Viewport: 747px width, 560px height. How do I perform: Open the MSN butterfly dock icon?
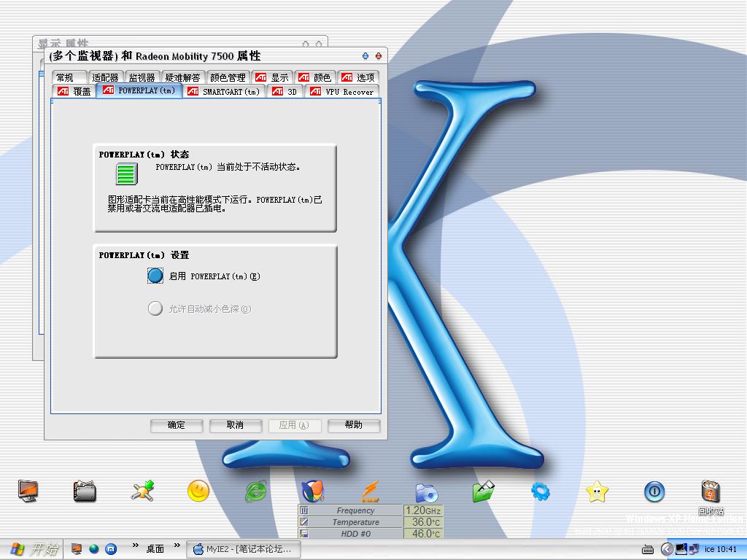coord(313,491)
